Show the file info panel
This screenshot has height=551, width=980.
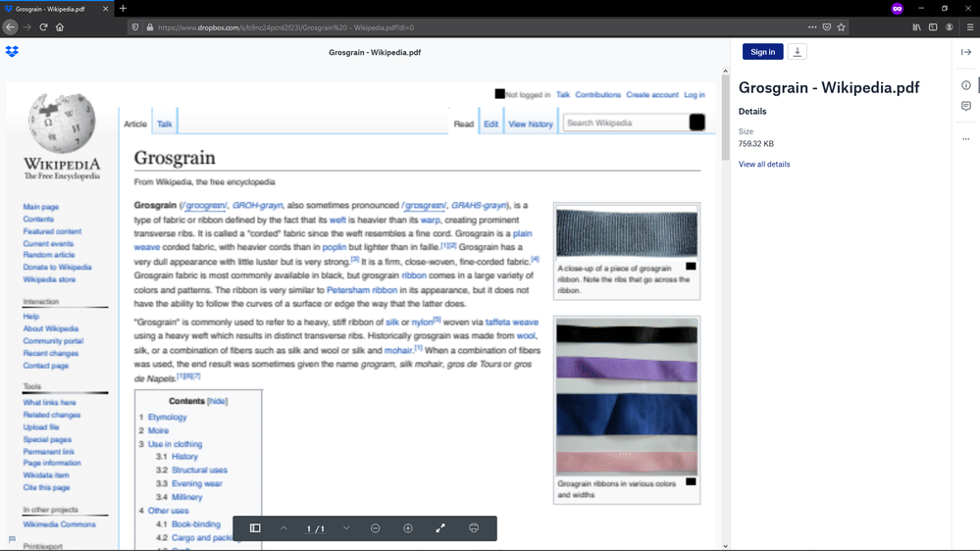point(966,85)
